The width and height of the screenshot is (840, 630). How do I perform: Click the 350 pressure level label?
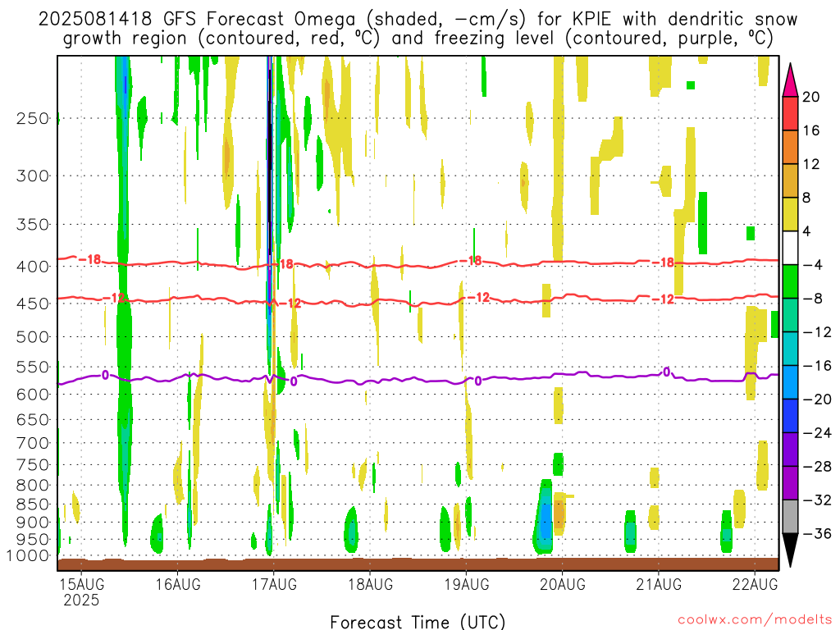tap(33, 225)
